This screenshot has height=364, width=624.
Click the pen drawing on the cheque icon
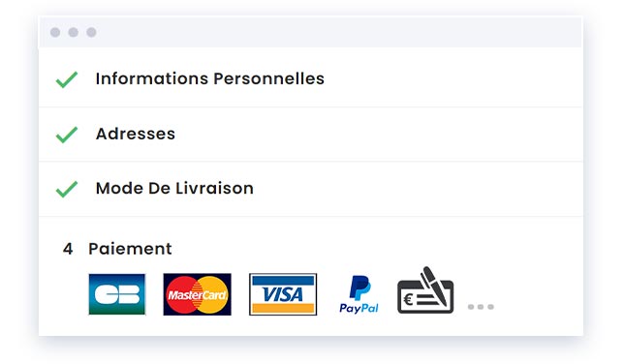point(435,286)
